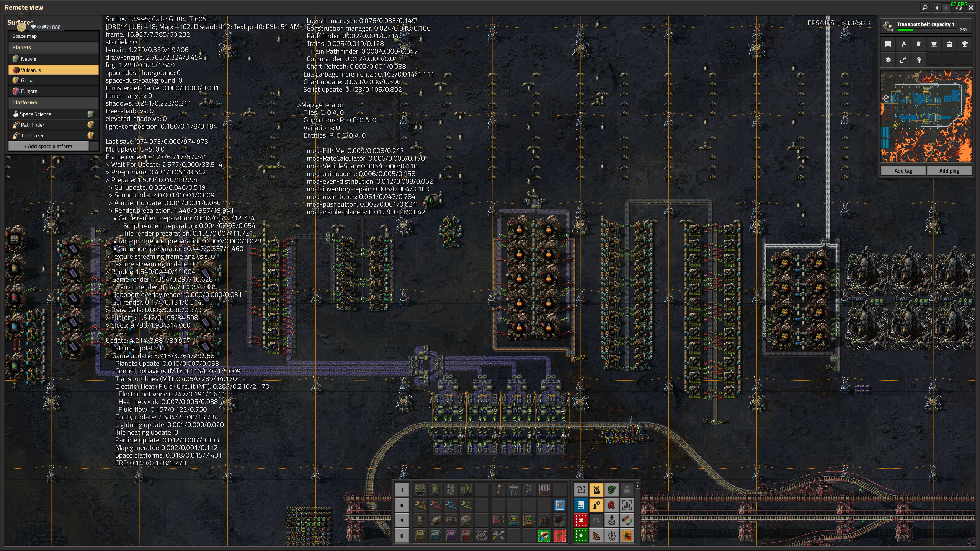The height and width of the screenshot is (551, 980).
Task: Click the Transport belt capacity research progress bar
Action: tap(926, 30)
